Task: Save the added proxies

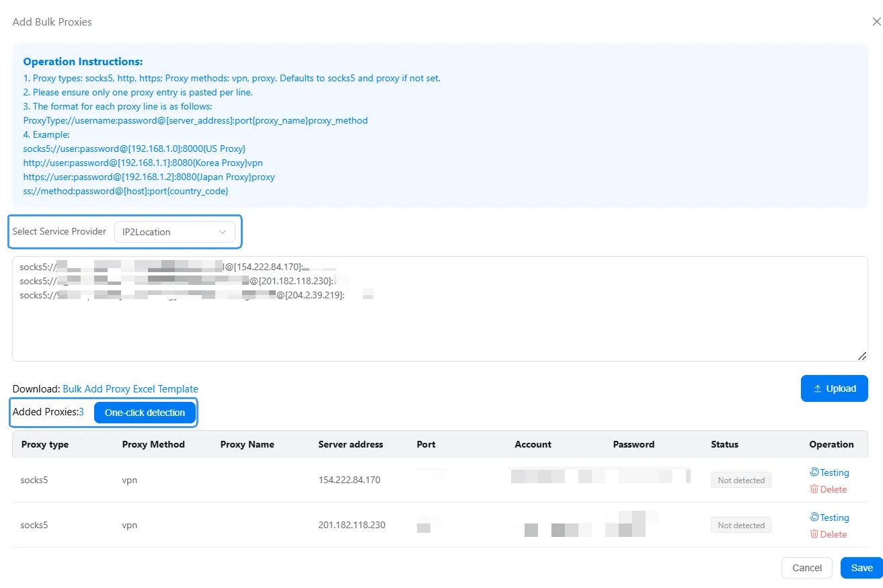Action: pyautogui.click(x=861, y=568)
